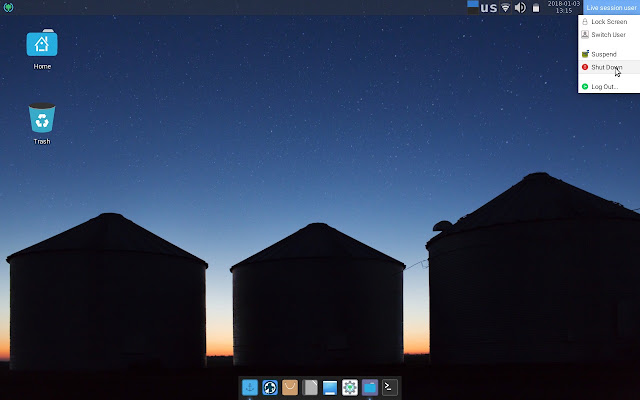Open the date and time clock
Viewport: 640px width, 400px height.
point(564,7)
